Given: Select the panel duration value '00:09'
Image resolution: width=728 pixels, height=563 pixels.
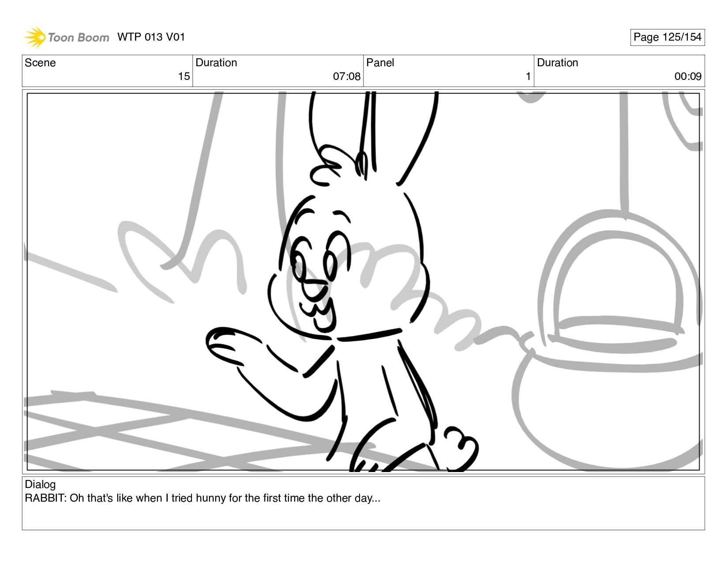Looking at the screenshot, I should pyautogui.click(x=688, y=76).
